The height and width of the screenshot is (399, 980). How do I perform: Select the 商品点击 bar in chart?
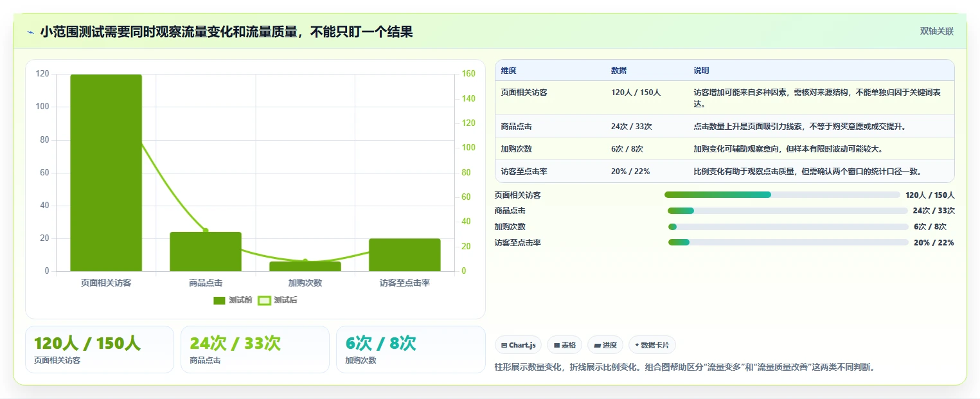(x=206, y=251)
